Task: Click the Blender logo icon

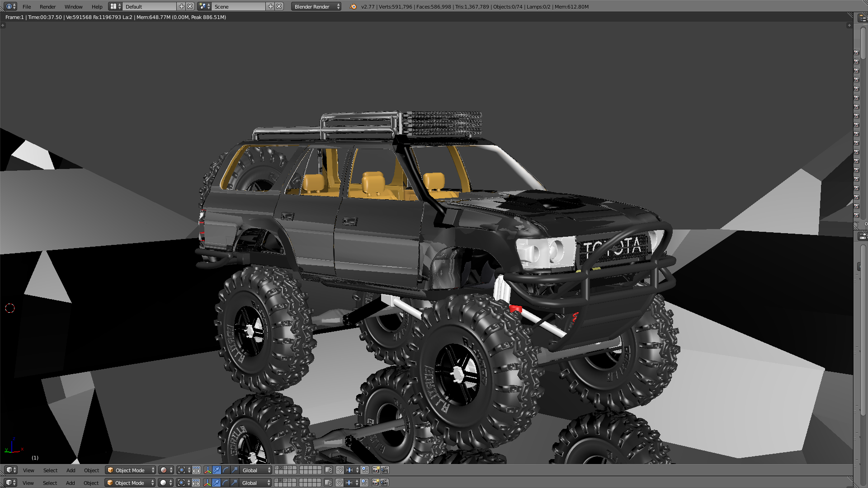Action: 353,7
